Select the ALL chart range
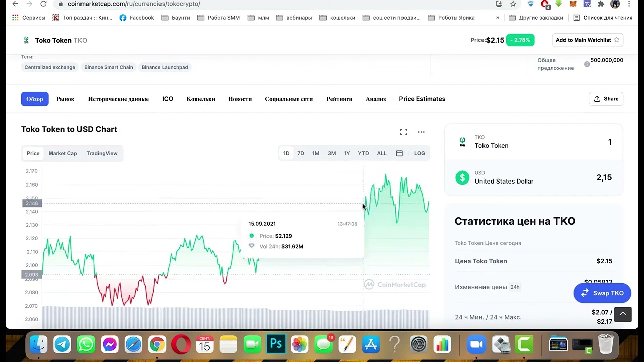 point(382,153)
